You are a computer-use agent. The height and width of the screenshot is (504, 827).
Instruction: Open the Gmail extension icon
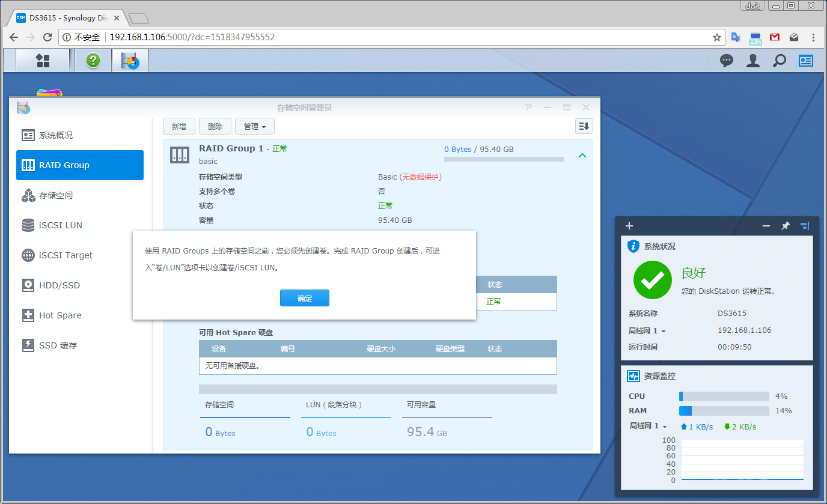click(x=775, y=37)
